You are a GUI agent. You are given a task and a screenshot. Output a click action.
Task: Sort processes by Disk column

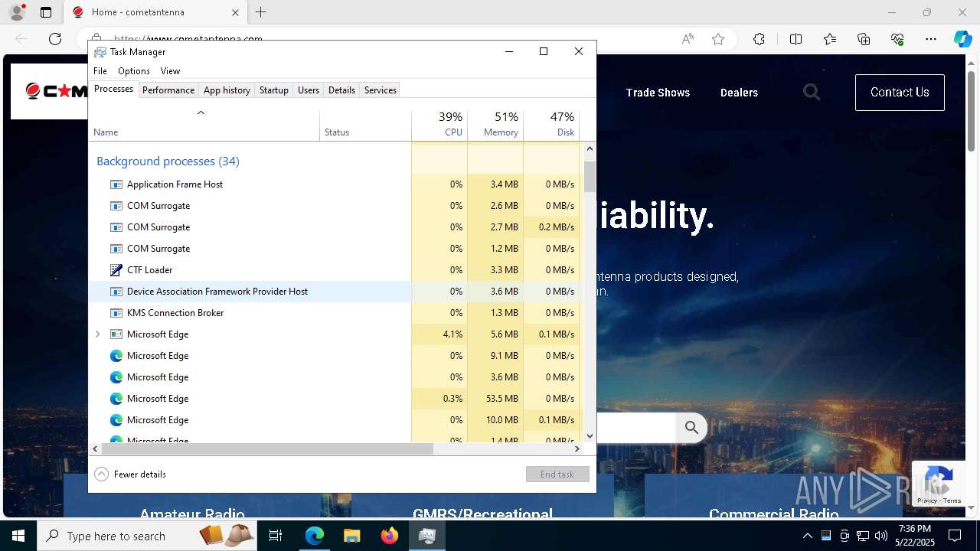tap(551, 125)
